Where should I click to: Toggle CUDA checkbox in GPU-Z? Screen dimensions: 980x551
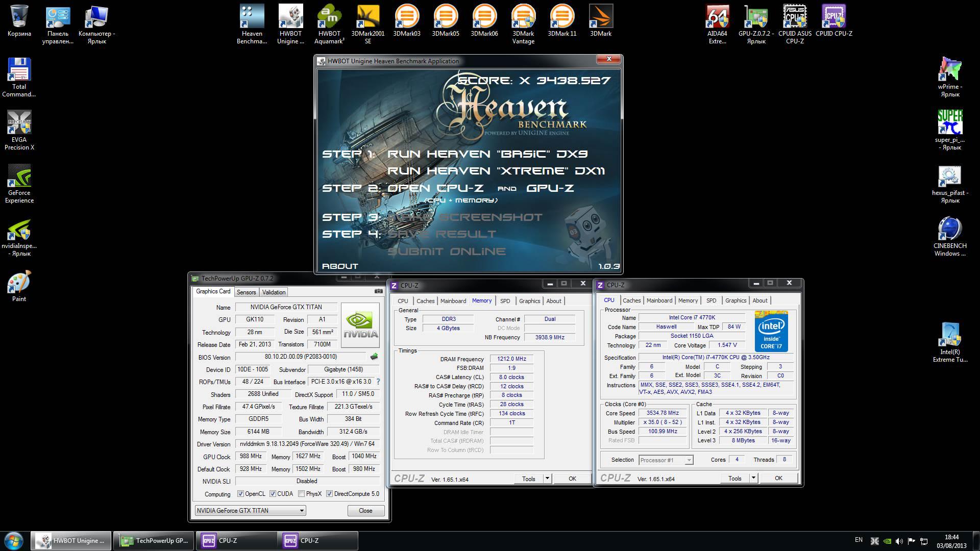pyautogui.click(x=273, y=494)
